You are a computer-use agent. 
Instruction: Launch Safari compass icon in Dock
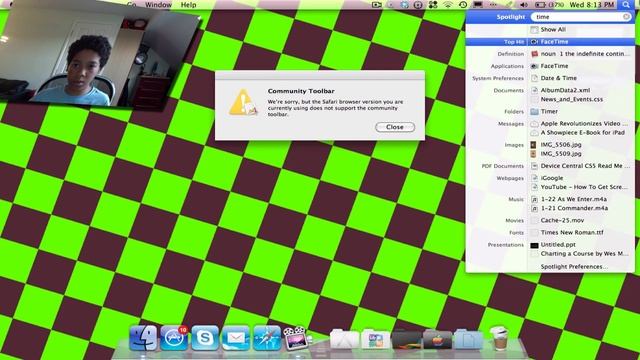coord(267,338)
